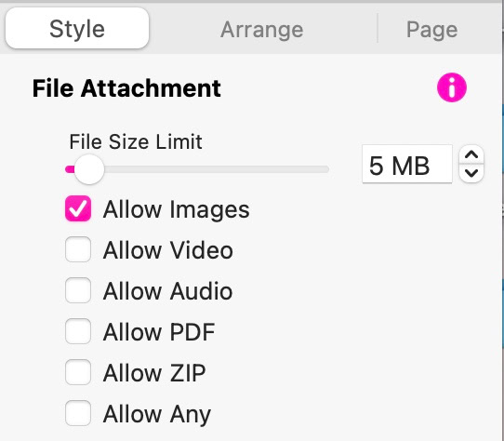
Task: Open the Page tab
Action: [x=431, y=29]
